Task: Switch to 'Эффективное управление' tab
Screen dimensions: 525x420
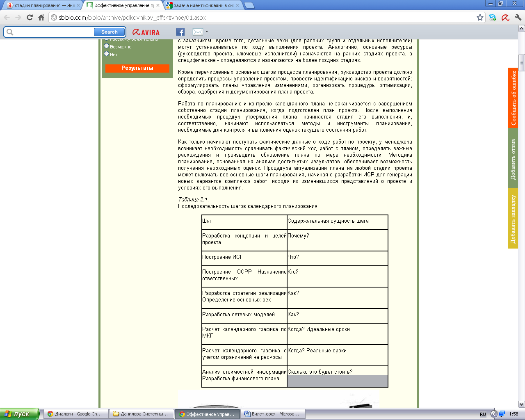Action: (122, 5)
